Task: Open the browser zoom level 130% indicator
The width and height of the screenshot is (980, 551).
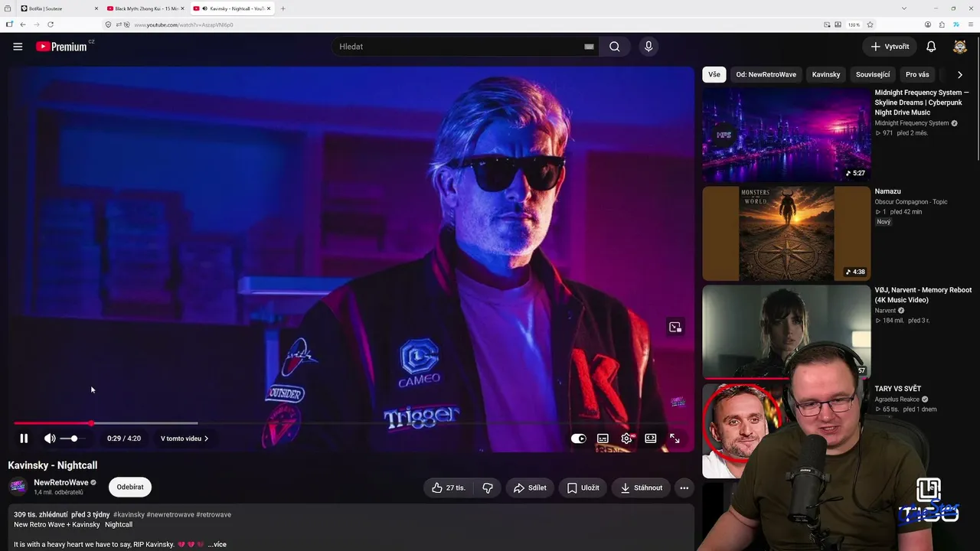Action: click(x=854, y=24)
